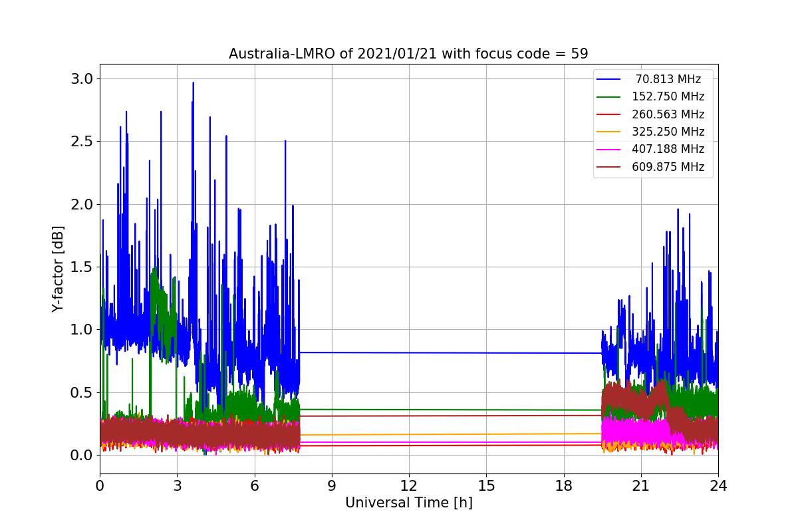Click the brown line sample in the legend

(609, 167)
